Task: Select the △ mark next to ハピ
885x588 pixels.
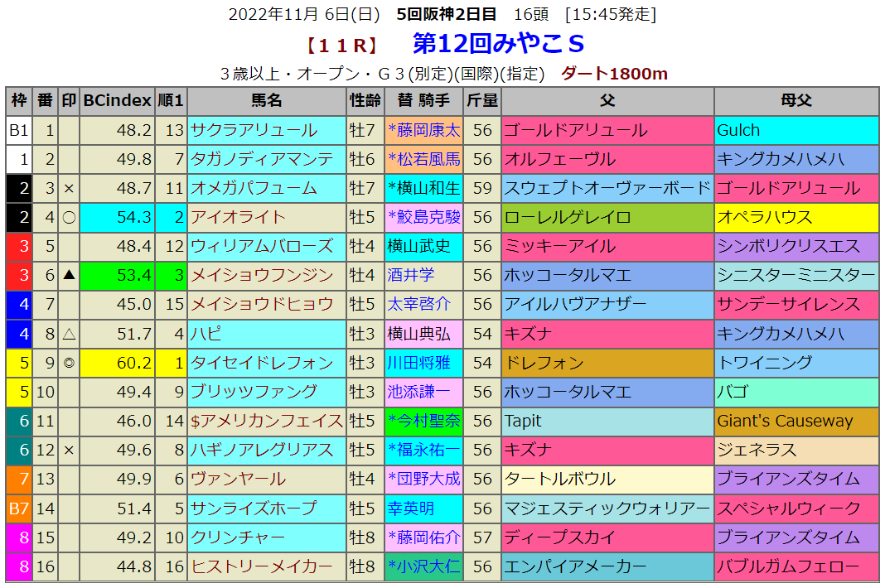Action: (70, 334)
